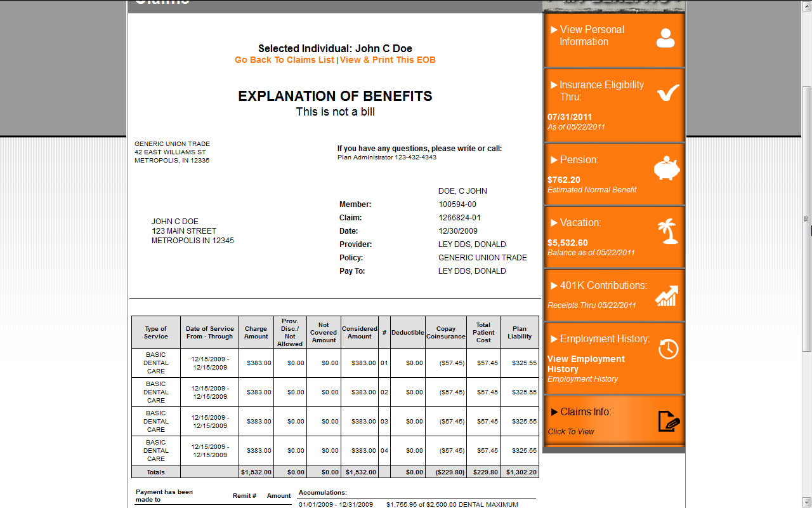Image resolution: width=812 pixels, height=508 pixels.
Task: Click the palm tree Vacation icon
Action: (668, 231)
